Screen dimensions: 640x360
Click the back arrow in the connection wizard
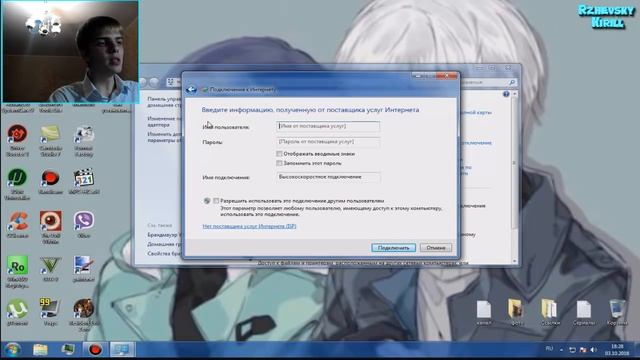(191, 90)
